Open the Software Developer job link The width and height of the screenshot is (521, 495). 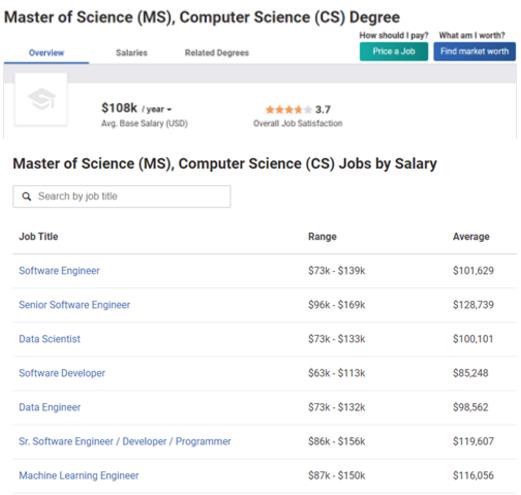tap(62, 373)
